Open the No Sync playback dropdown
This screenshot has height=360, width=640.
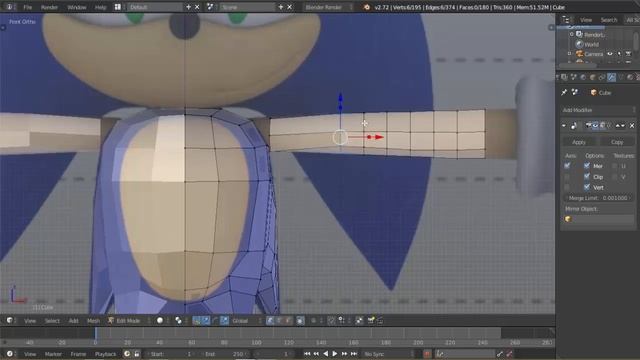pyautogui.click(x=388, y=354)
